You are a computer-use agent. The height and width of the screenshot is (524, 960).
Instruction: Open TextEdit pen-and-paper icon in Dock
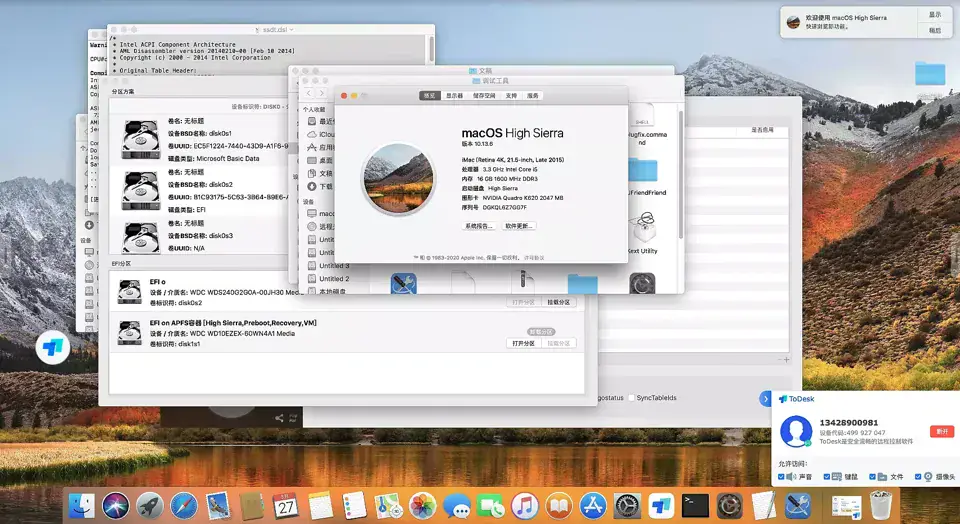click(x=763, y=506)
